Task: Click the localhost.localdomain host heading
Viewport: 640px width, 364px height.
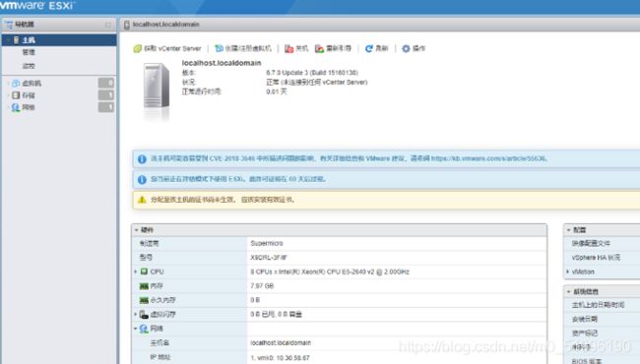Action: pos(222,63)
